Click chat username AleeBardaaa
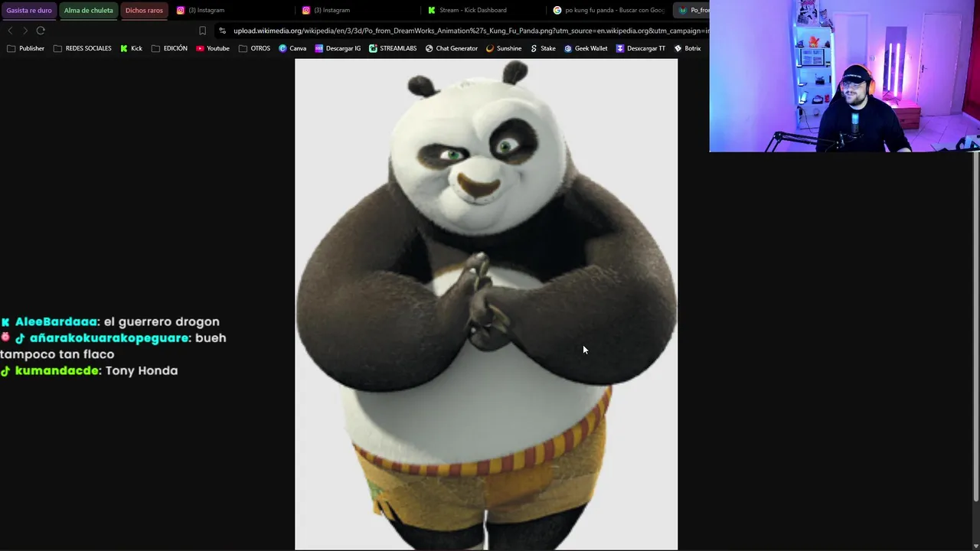Image resolution: width=980 pixels, height=551 pixels. tap(57, 322)
